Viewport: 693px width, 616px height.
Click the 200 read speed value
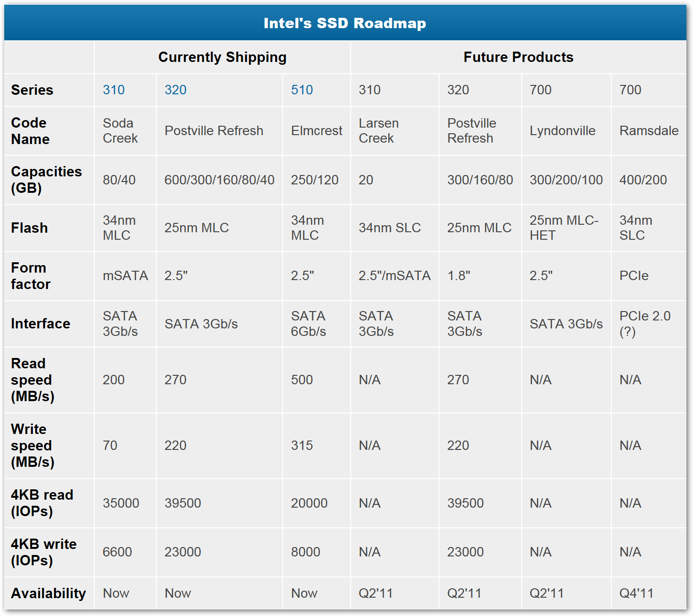point(114,380)
